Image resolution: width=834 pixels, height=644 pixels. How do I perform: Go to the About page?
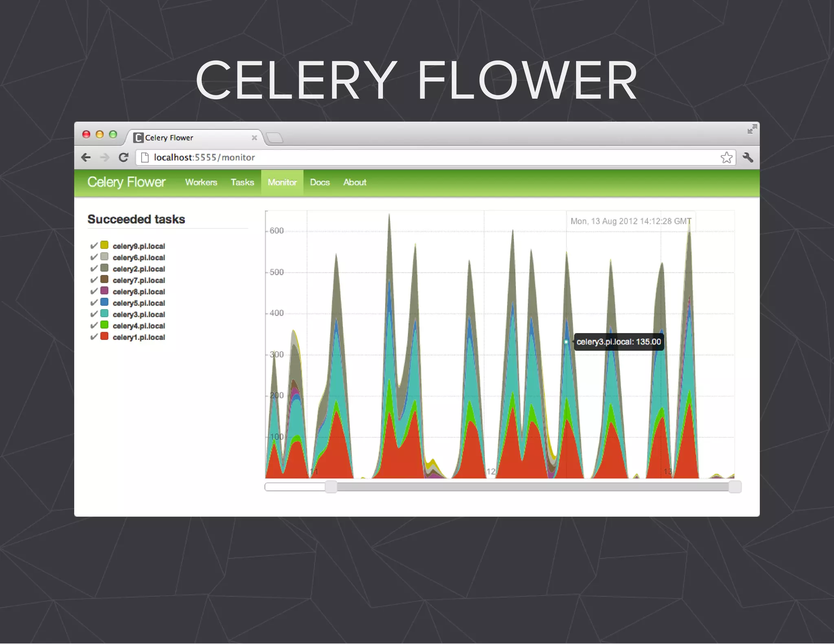pyautogui.click(x=355, y=182)
